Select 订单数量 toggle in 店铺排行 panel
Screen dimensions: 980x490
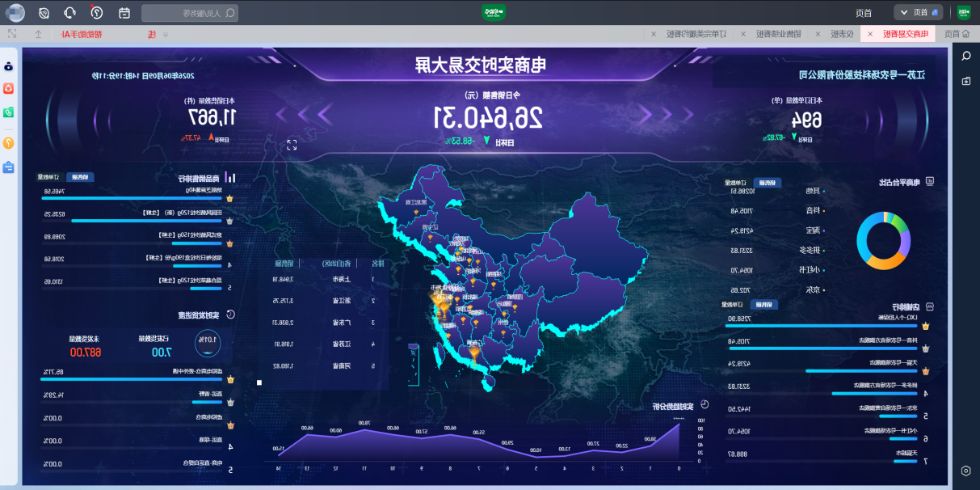(733, 305)
